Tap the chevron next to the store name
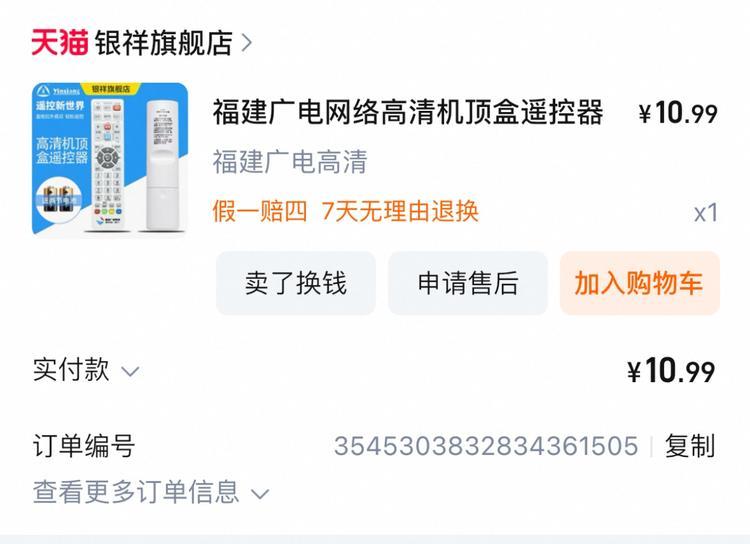This screenshot has height=544, width=750. point(246,43)
